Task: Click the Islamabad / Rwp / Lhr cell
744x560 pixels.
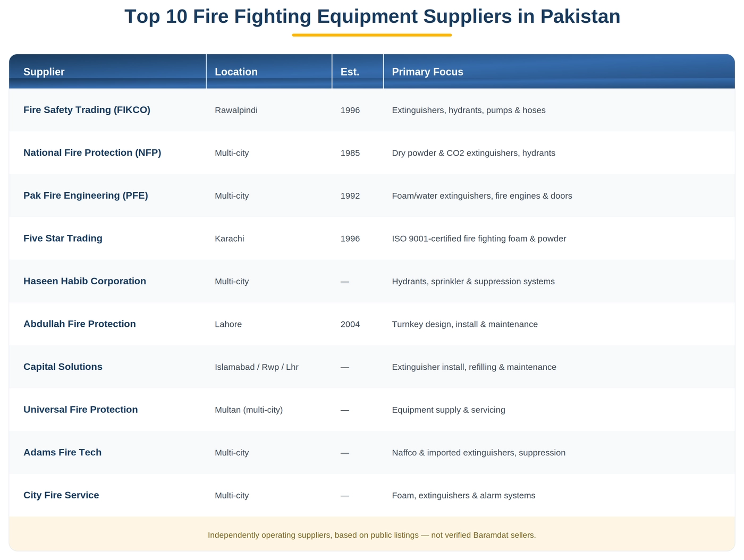Action: (257, 367)
